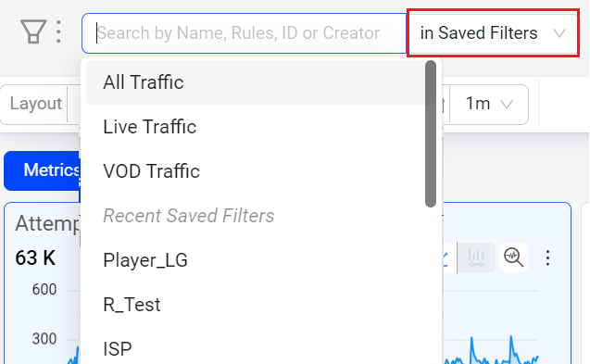590x364 pixels.
Task: Choose the R_Test saved filter
Action: [256, 305]
